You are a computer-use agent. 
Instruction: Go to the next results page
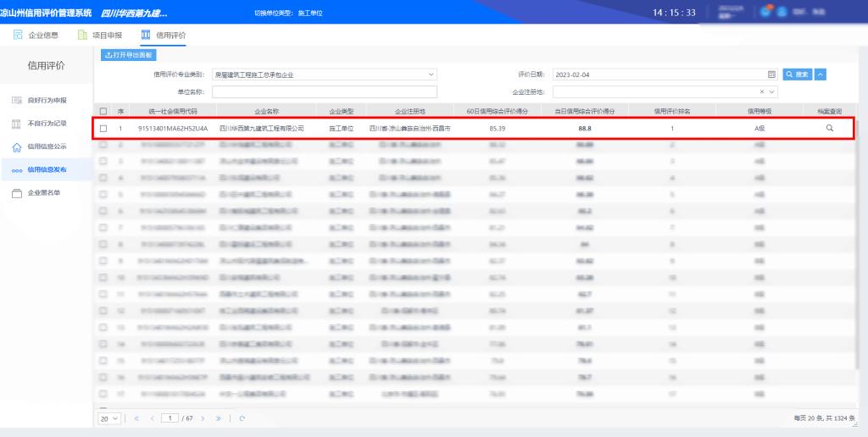(x=203, y=418)
